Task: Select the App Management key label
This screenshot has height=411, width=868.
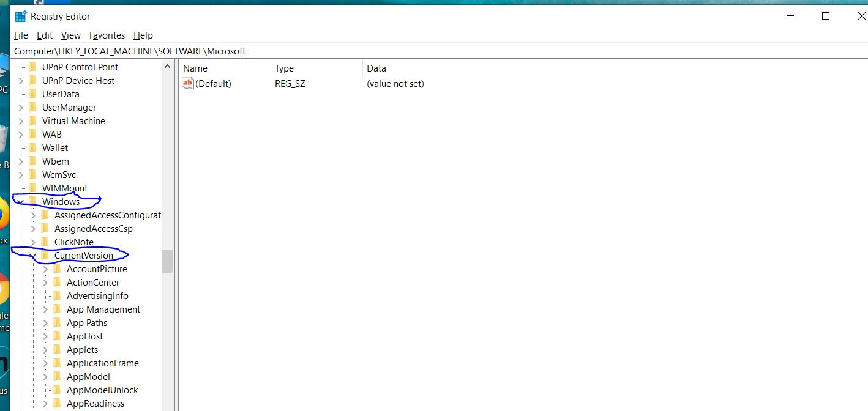Action: 103,309
